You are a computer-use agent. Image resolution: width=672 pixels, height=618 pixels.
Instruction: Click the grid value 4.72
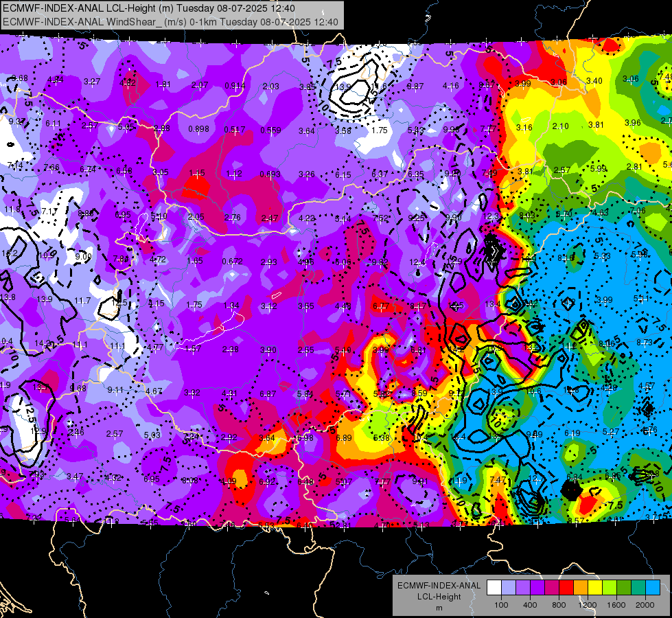coord(158,259)
